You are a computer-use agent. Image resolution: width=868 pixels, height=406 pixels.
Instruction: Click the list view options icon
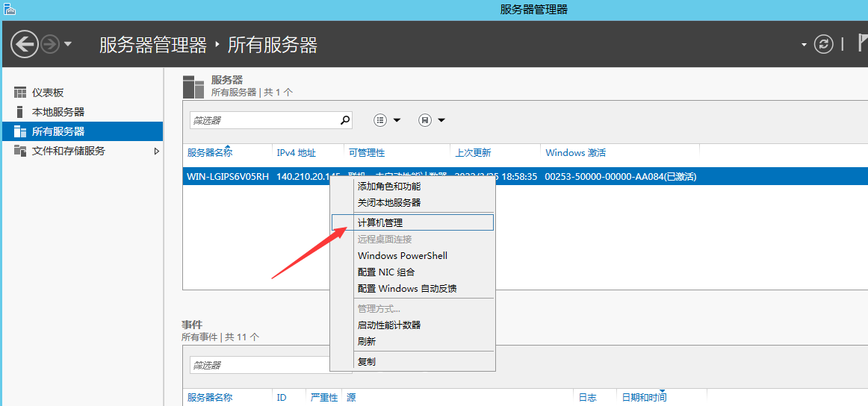point(380,120)
